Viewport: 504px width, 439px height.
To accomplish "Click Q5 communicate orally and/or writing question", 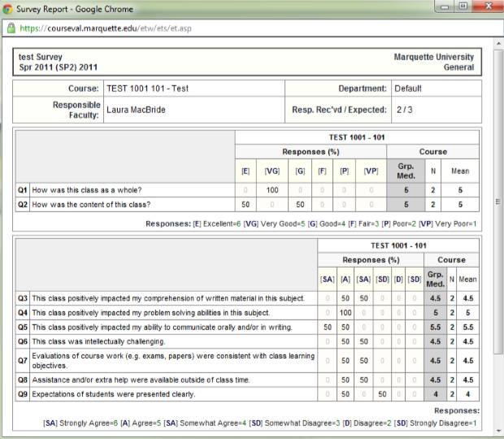I will pyautogui.click(x=162, y=327).
